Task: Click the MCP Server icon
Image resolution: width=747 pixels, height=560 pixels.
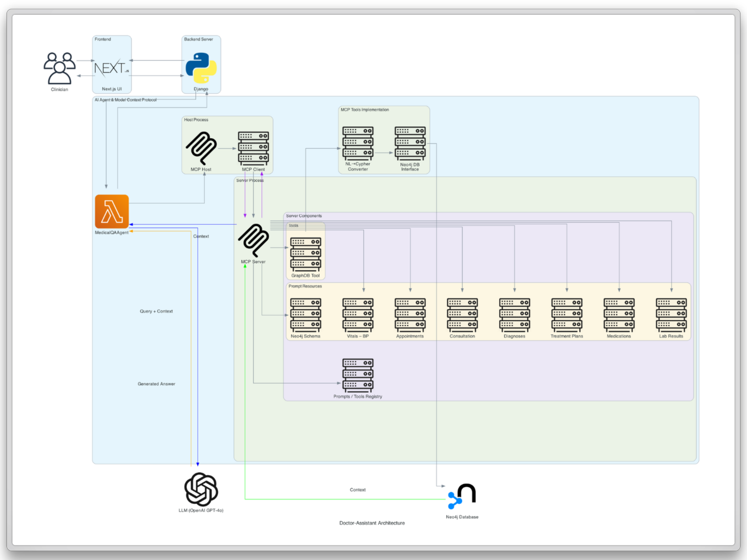Action: coord(253,240)
